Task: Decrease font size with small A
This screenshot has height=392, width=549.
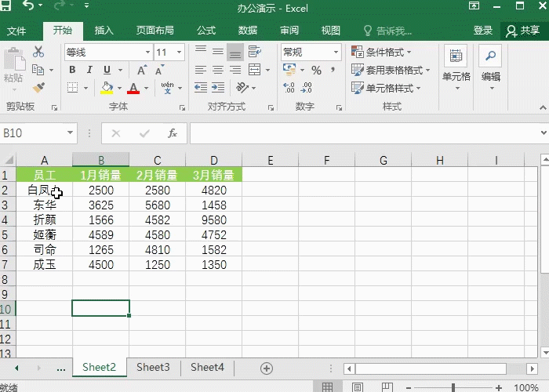Action: click(159, 70)
